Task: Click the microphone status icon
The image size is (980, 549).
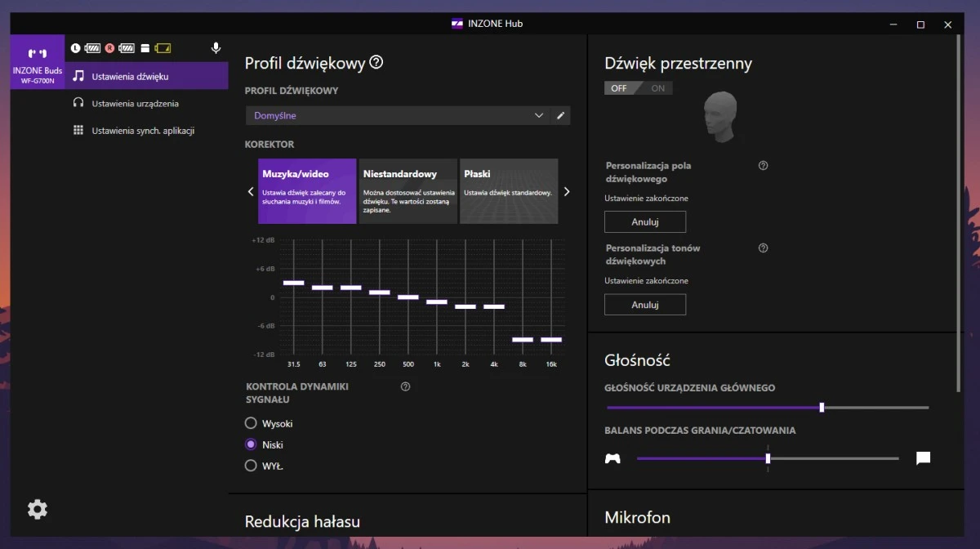Action: (216, 48)
